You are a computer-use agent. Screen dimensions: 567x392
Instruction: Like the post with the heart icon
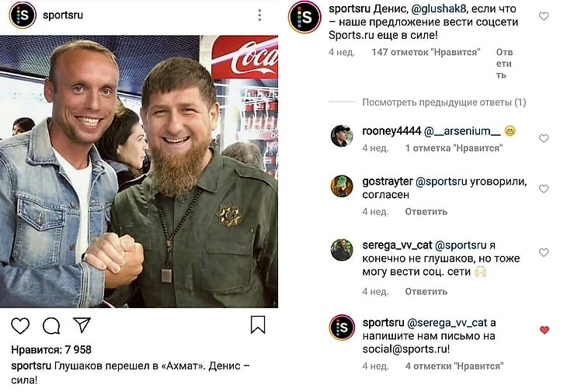tap(20, 326)
